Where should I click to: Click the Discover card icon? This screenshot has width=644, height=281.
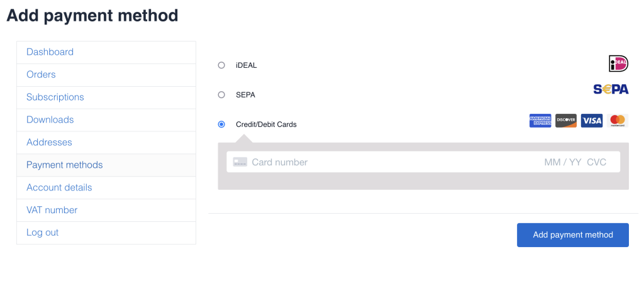tap(566, 121)
